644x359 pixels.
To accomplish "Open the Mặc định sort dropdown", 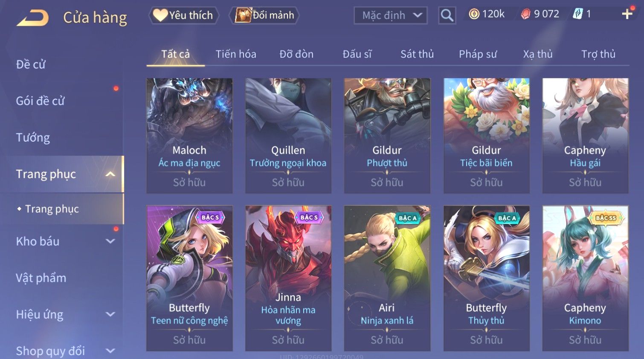I will click(391, 16).
